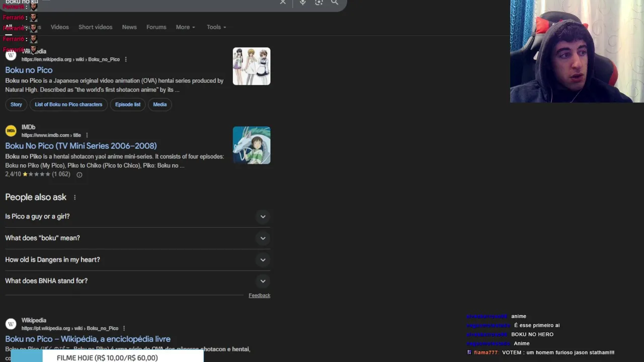Open the Media sitelink chip
Image resolution: width=644 pixels, height=362 pixels.
pos(159,105)
